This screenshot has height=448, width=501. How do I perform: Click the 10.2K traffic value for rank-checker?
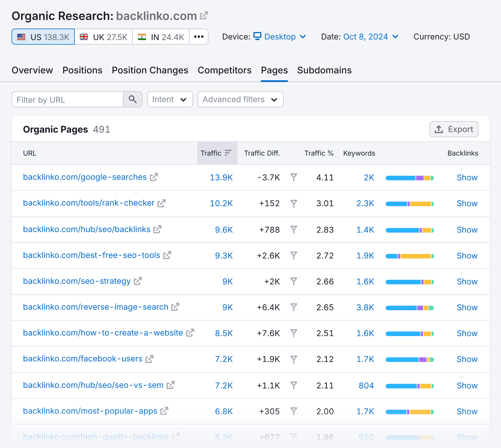pos(221,204)
